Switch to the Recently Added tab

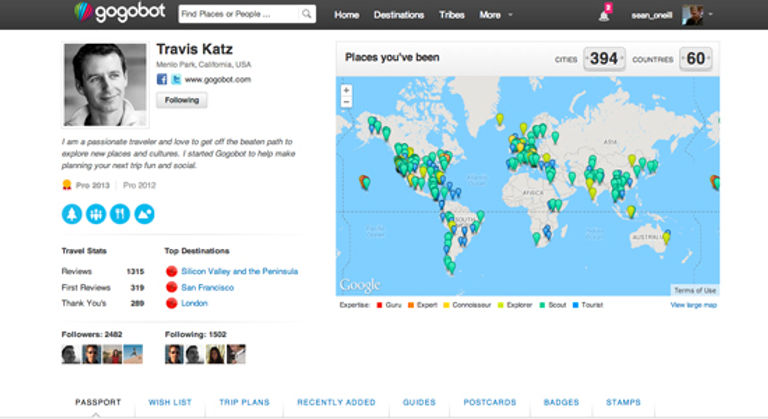(x=336, y=402)
